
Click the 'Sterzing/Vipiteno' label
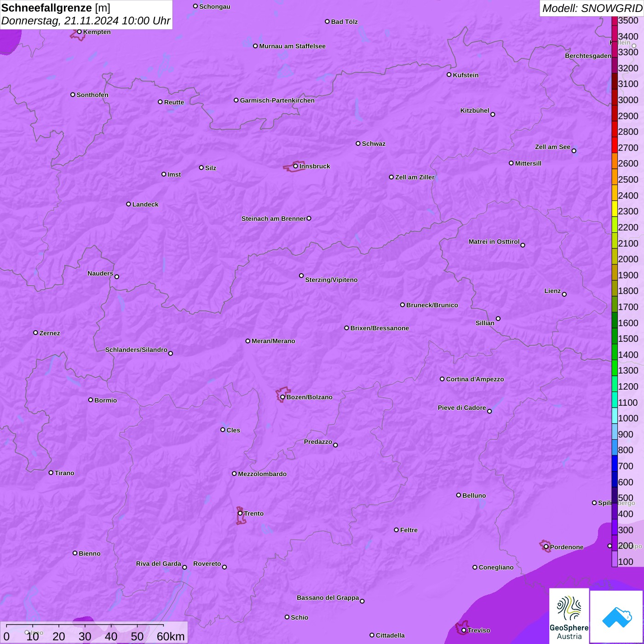(x=331, y=280)
